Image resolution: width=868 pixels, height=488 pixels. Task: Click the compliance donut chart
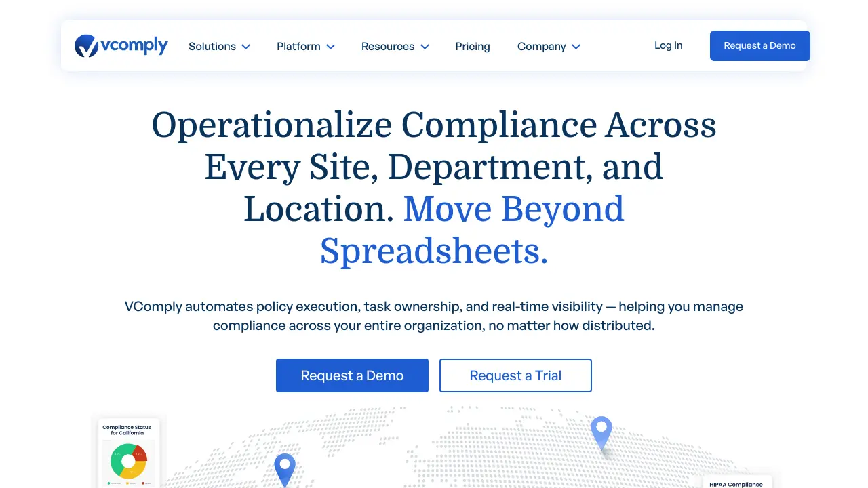click(129, 462)
